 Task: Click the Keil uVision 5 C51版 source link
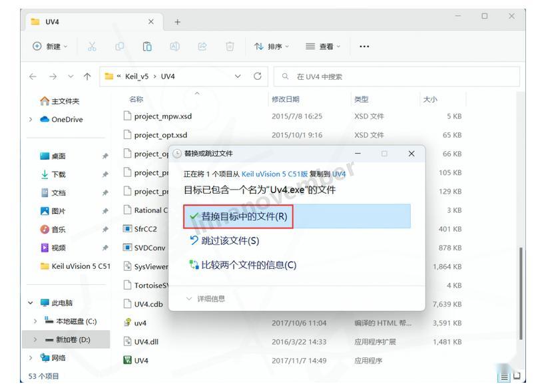click(274, 174)
